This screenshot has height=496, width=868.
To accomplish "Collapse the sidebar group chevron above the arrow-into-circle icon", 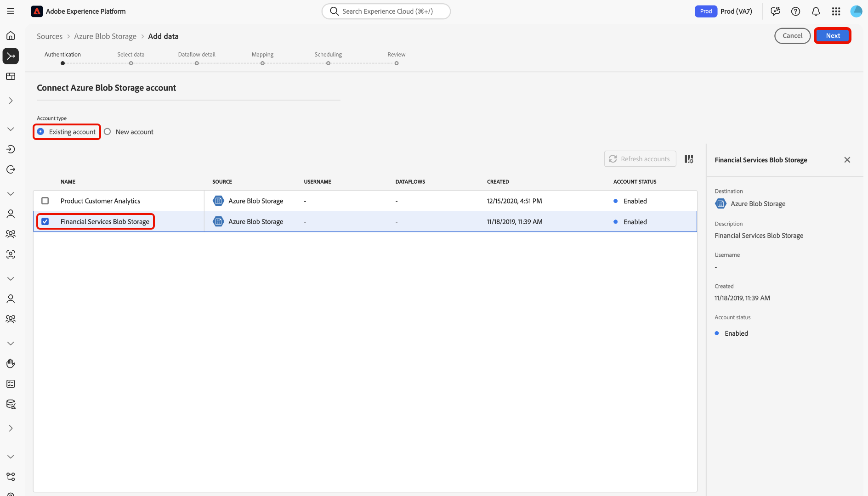I will click(11, 129).
